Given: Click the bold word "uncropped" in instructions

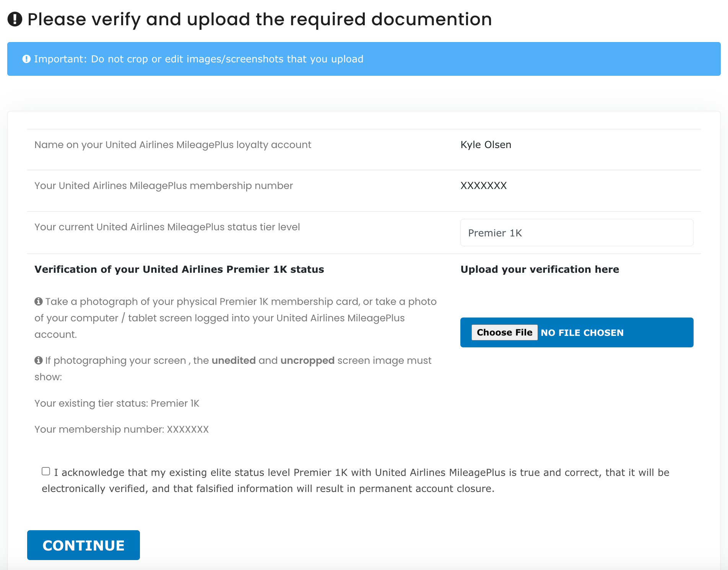Looking at the screenshot, I should coord(307,360).
